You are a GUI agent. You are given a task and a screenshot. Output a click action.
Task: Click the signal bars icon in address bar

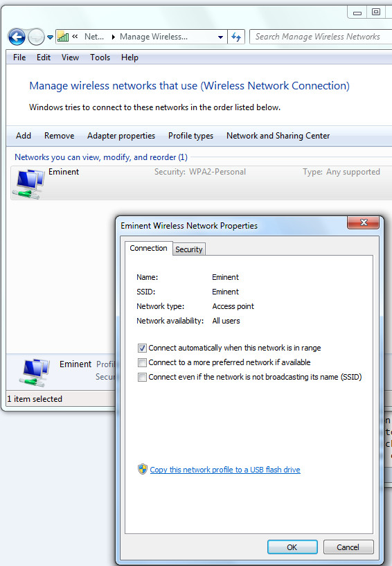63,37
